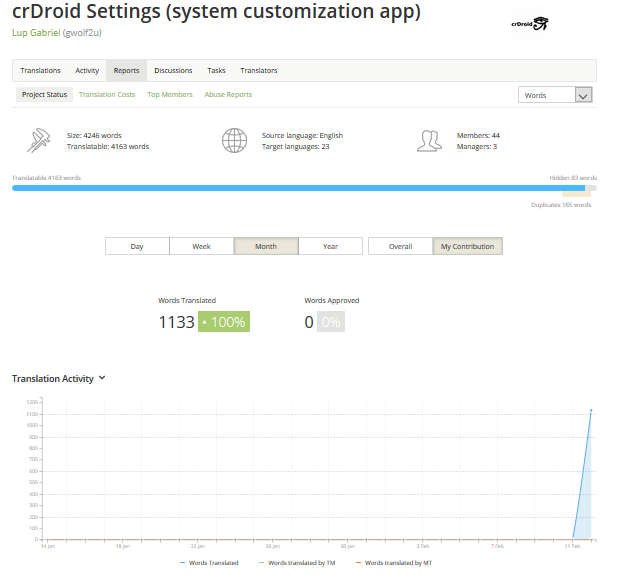Toggle Words Translated legend series

209,563
